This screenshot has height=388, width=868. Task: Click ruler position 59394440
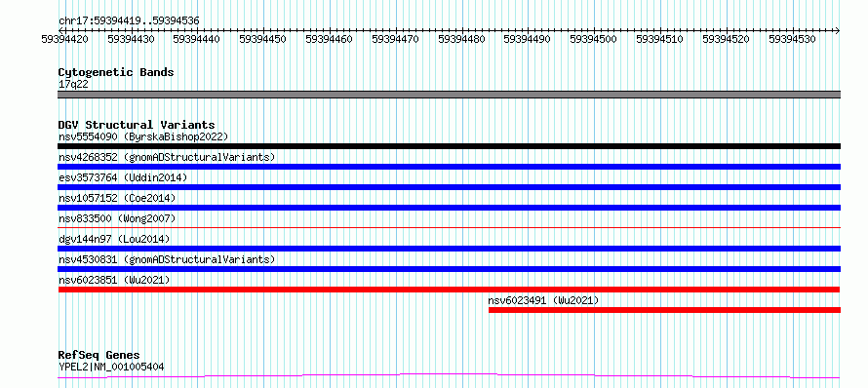pos(197,39)
